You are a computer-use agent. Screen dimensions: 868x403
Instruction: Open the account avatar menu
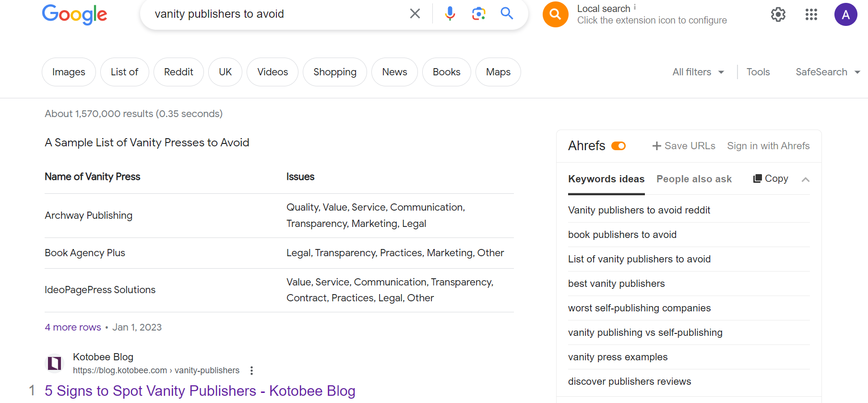(x=845, y=14)
